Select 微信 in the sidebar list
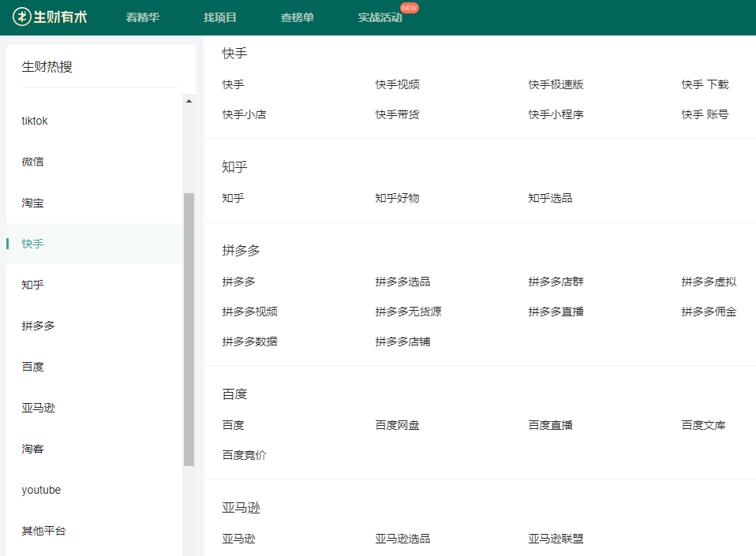 tap(33, 162)
